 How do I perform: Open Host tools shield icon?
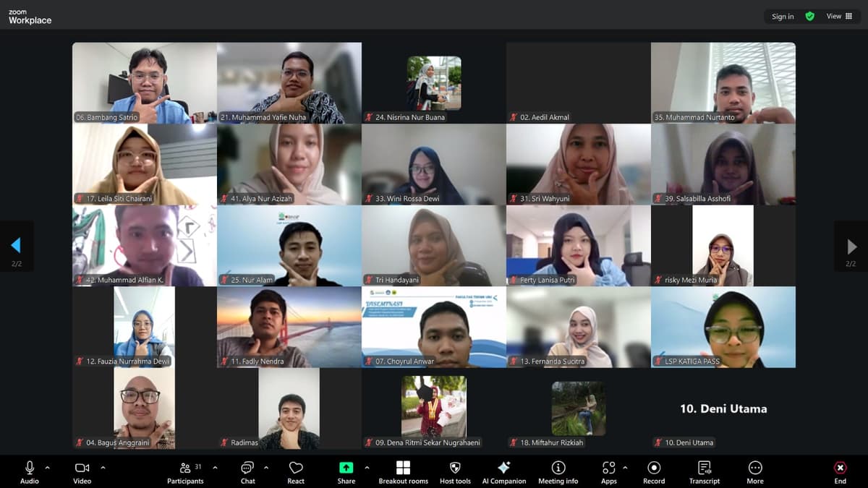455,468
